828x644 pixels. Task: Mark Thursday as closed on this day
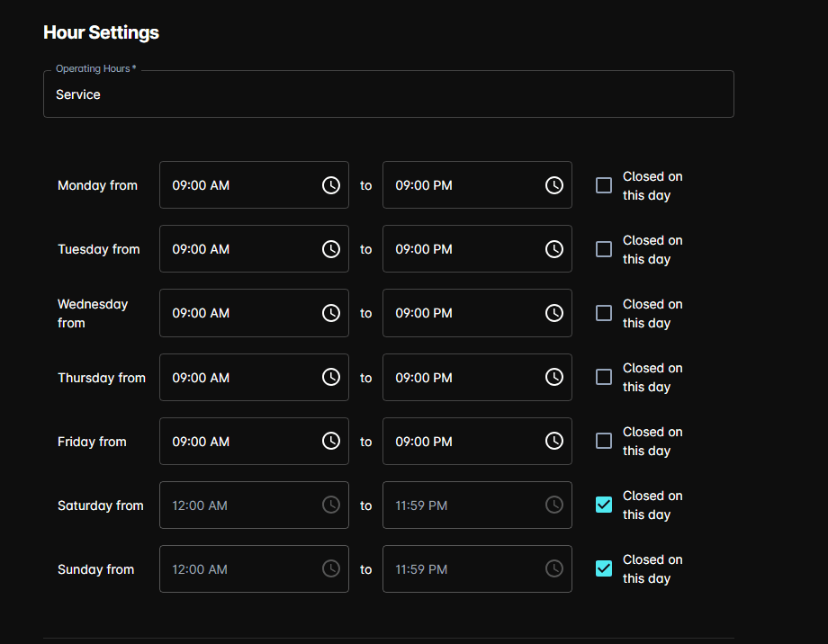tap(604, 377)
